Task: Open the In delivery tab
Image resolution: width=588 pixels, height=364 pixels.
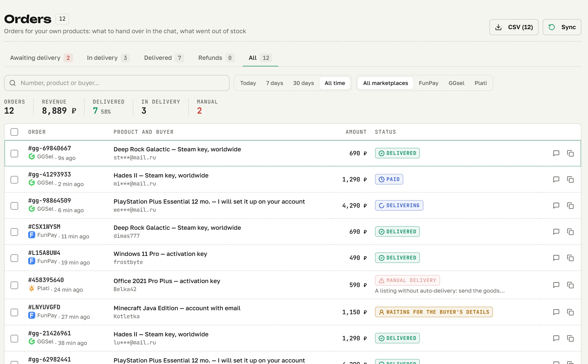Action: point(108,58)
